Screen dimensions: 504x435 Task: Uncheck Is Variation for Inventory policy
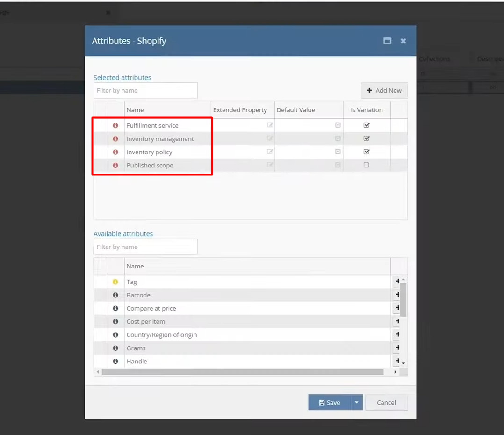[367, 152]
